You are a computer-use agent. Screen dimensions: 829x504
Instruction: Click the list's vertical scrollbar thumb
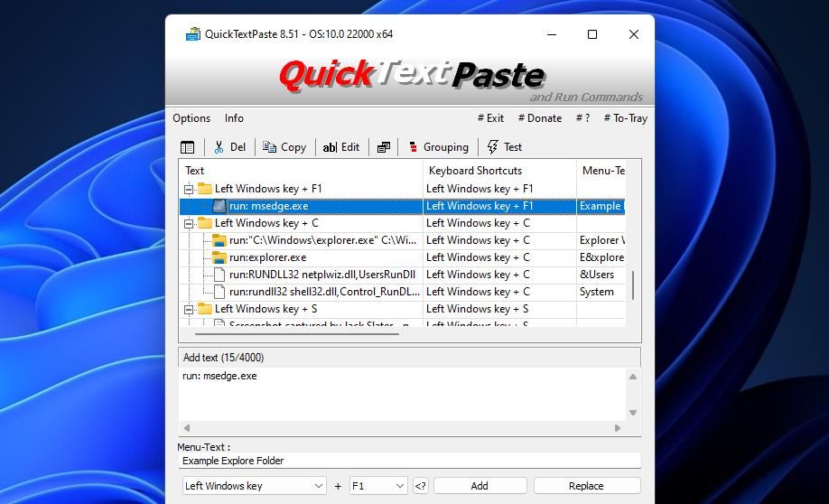coord(633,285)
